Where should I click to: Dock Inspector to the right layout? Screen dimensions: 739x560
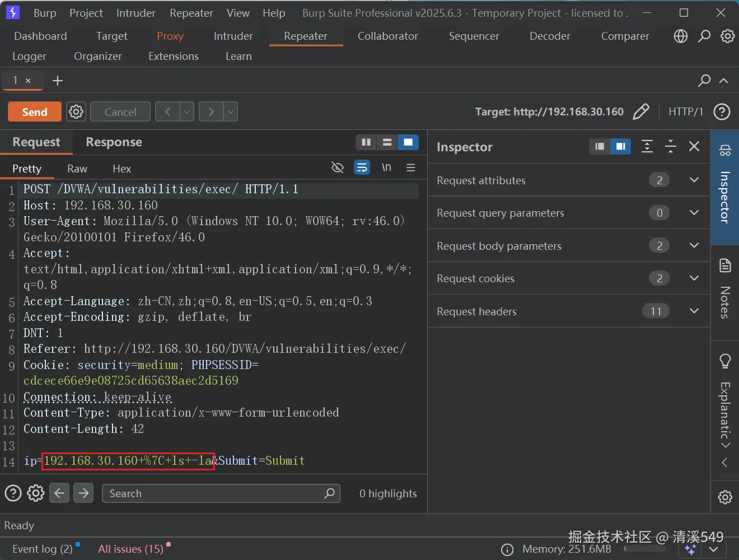click(x=620, y=146)
